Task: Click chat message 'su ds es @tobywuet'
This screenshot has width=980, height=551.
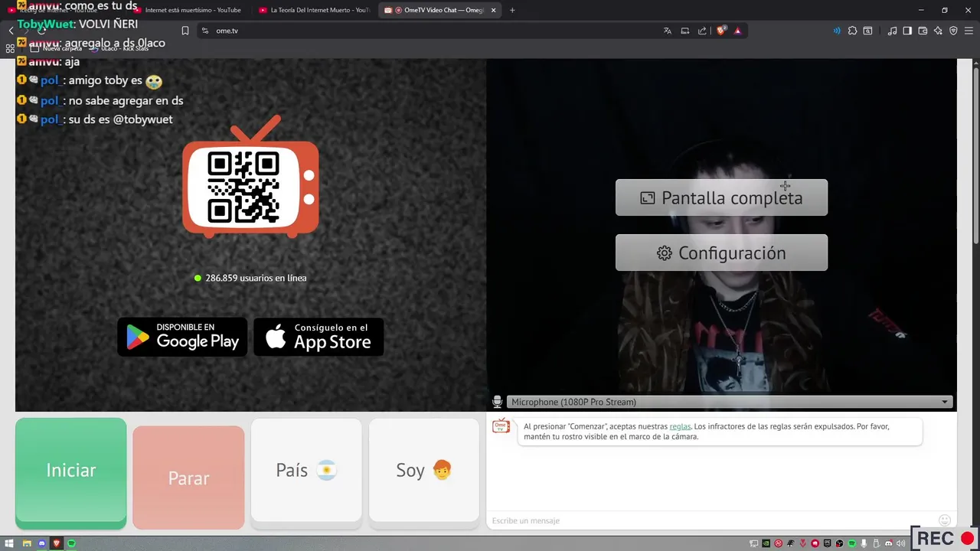Action: (x=120, y=119)
